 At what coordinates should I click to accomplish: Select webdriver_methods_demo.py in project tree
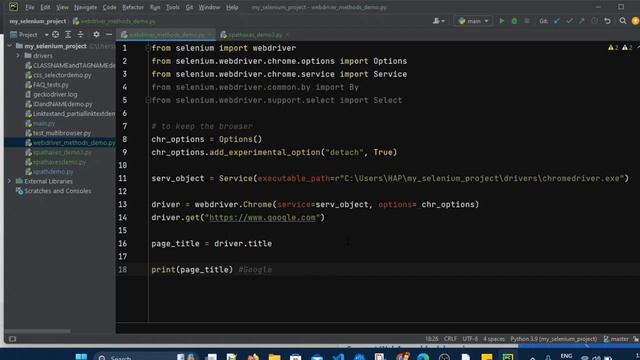click(70, 143)
